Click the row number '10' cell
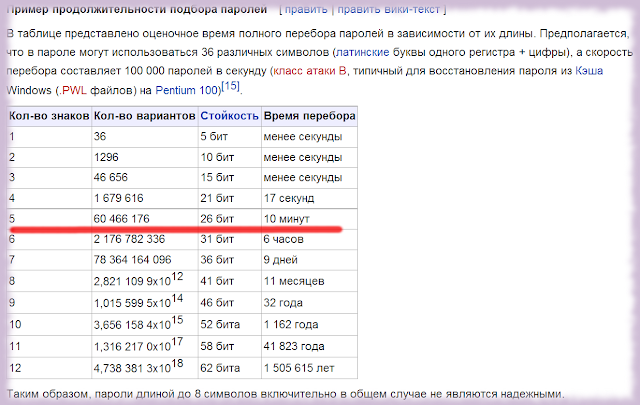 pyautogui.click(x=49, y=325)
